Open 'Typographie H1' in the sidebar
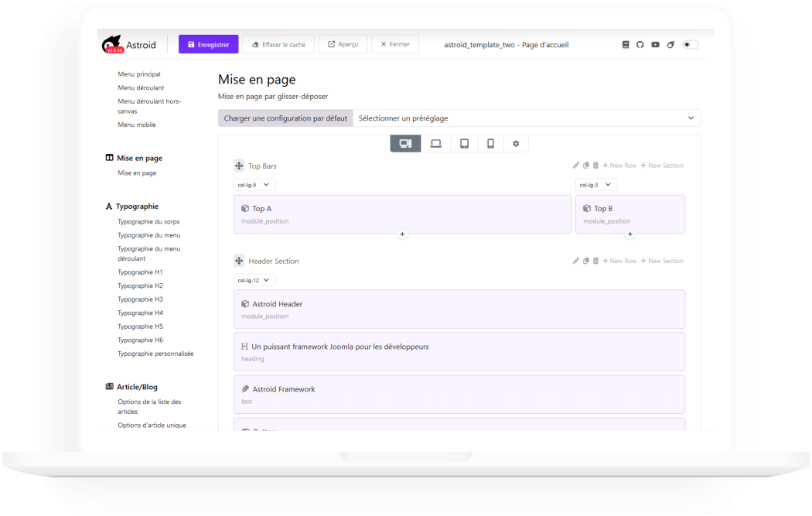Image resolution: width=812 pixels, height=516 pixels. [140, 272]
